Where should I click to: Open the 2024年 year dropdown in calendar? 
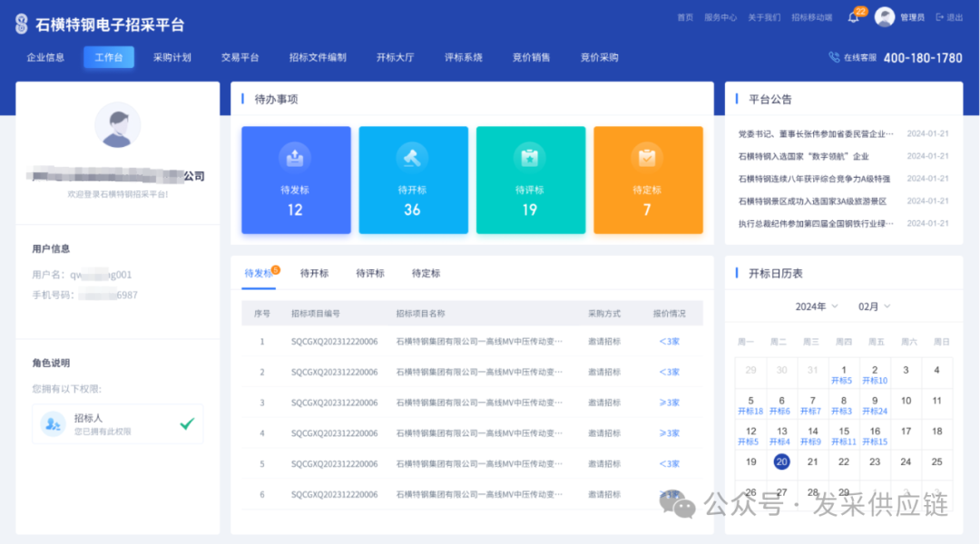tap(818, 306)
